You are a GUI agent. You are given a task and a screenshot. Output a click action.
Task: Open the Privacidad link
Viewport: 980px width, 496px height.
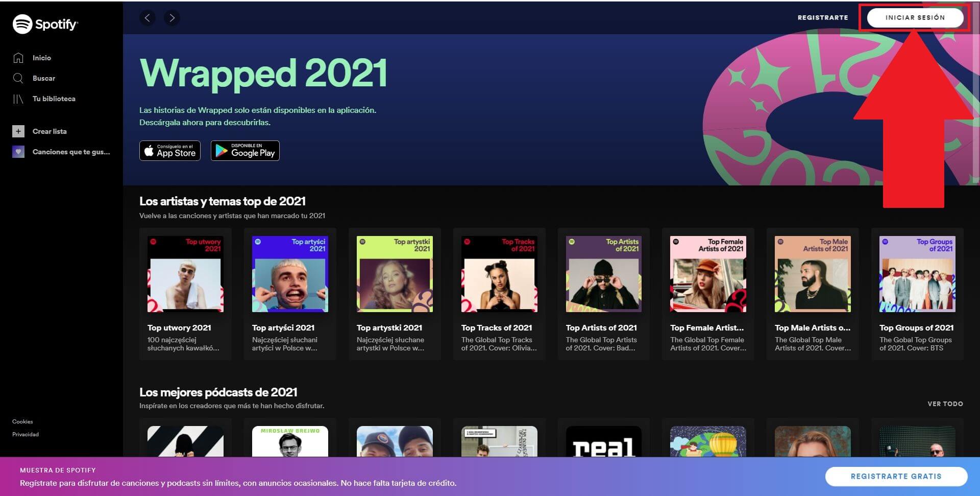[x=26, y=434]
